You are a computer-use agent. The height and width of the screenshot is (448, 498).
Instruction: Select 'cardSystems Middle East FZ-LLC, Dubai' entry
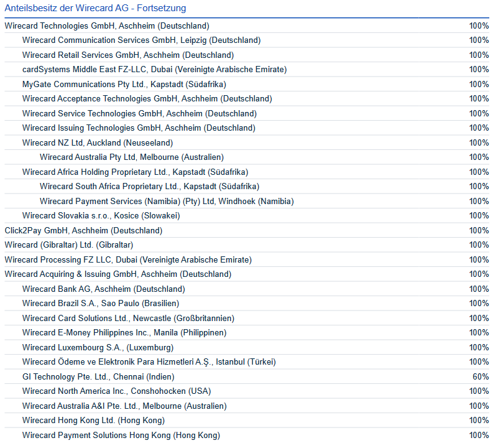click(247, 70)
